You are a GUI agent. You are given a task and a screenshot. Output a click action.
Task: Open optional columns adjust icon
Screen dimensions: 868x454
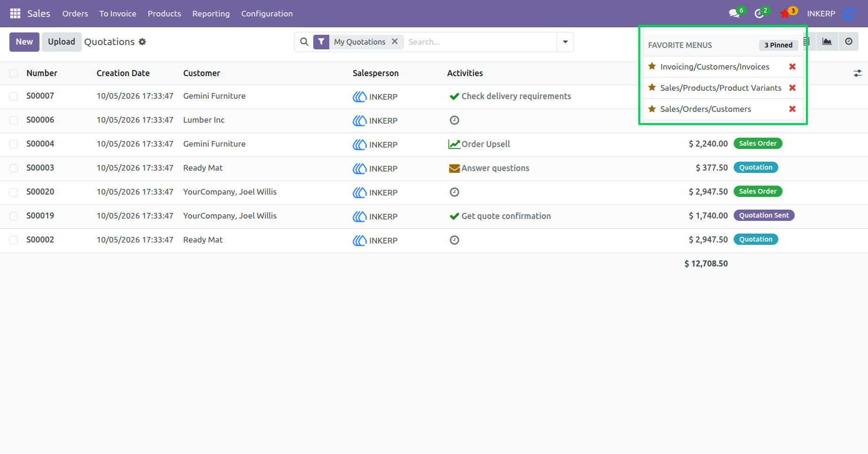coord(858,73)
